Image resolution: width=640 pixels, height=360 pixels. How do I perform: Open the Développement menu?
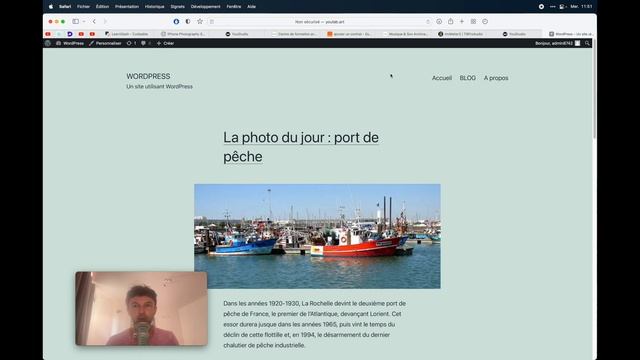point(206,7)
